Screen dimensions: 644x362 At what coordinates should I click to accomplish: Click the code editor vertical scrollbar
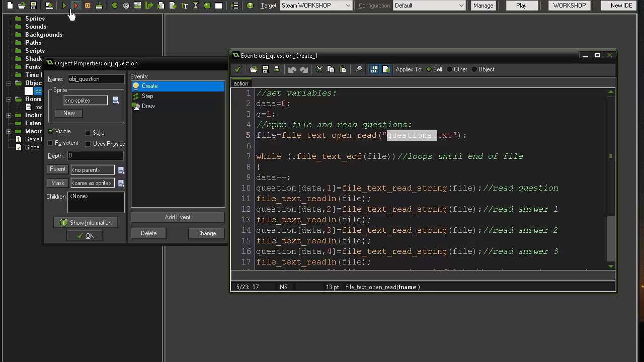(x=611, y=179)
